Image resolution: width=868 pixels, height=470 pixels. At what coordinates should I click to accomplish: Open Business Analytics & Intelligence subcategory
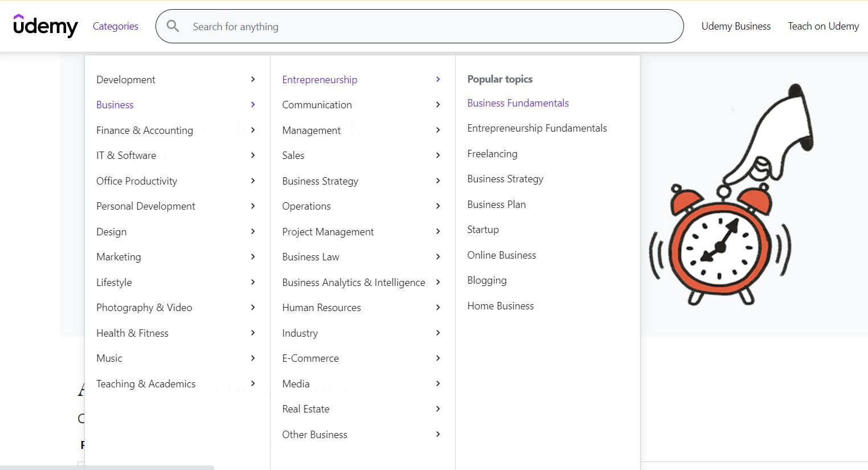pyautogui.click(x=354, y=283)
